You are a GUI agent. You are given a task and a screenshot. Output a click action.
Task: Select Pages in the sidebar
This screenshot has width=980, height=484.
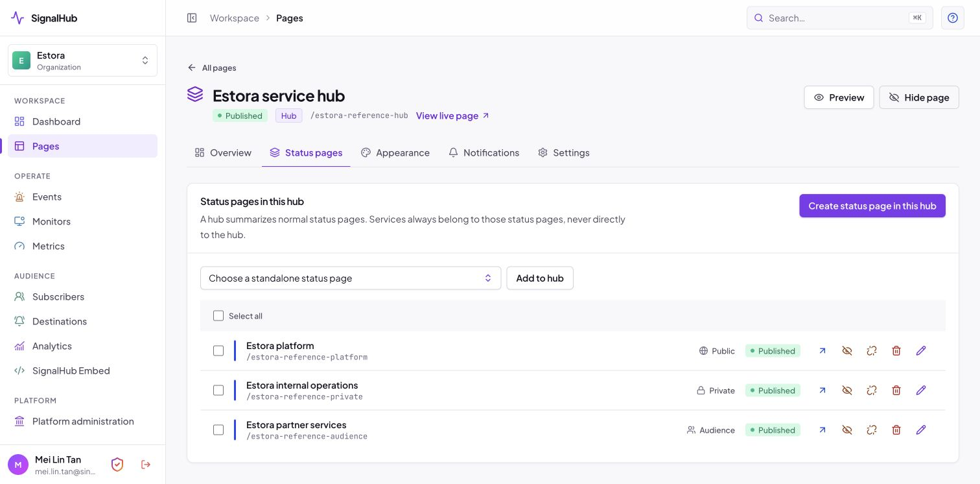point(82,146)
